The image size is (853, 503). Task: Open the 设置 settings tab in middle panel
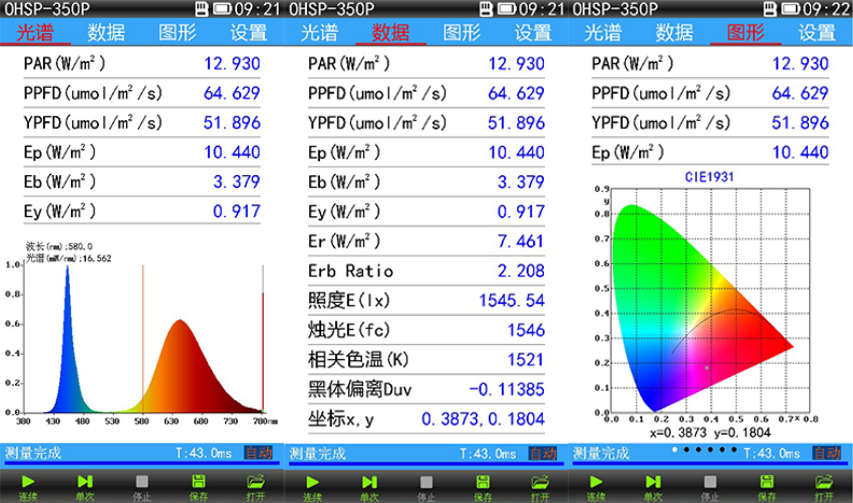[533, 32]
